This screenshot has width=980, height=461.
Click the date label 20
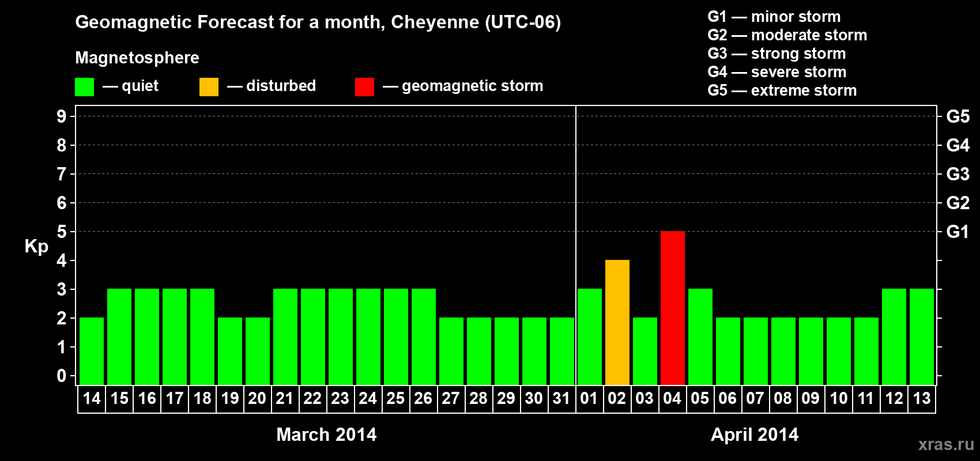click(257, 398)
